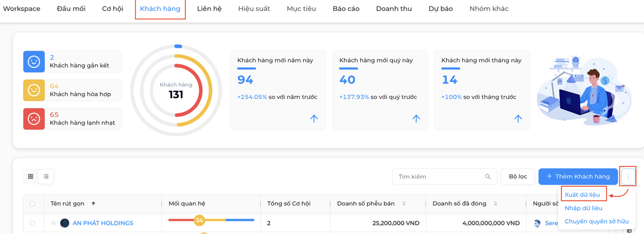This screenshot has width=644, height=236.
Task: Click the up arrow on Khách hàng mới tháng này card
Action: coord(518,118)
